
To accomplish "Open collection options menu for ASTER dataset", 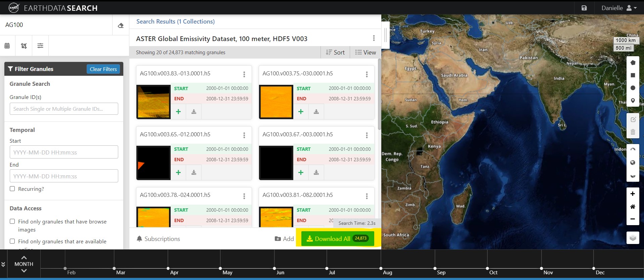I will (x=374, y=38).
